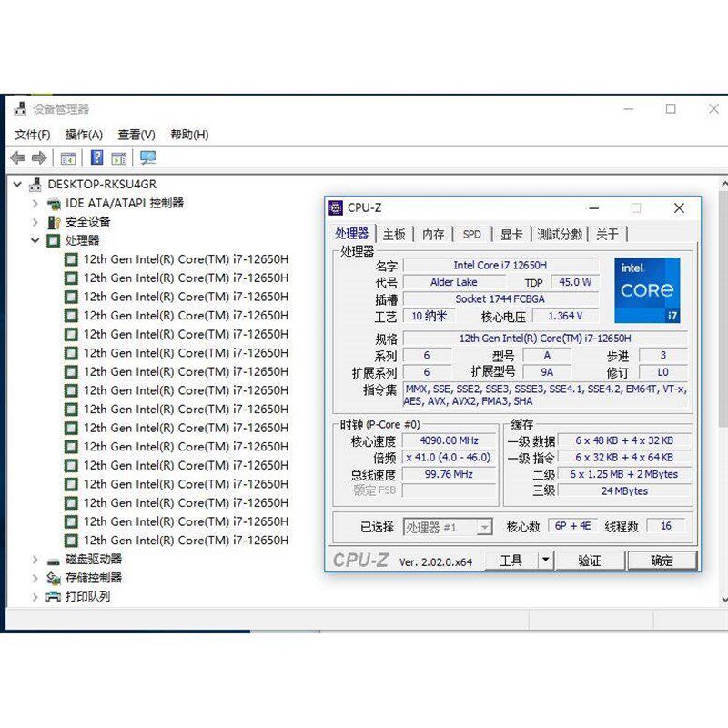The image size is (728, 728).
Task: Open the 帮助(H) menu
Action: 189,135
